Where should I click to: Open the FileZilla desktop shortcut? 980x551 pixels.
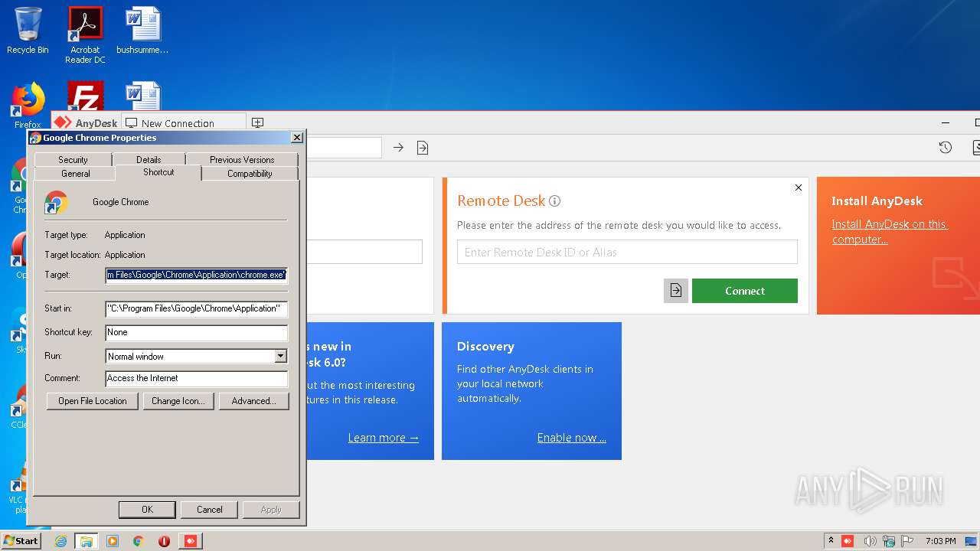click(85, 97)
